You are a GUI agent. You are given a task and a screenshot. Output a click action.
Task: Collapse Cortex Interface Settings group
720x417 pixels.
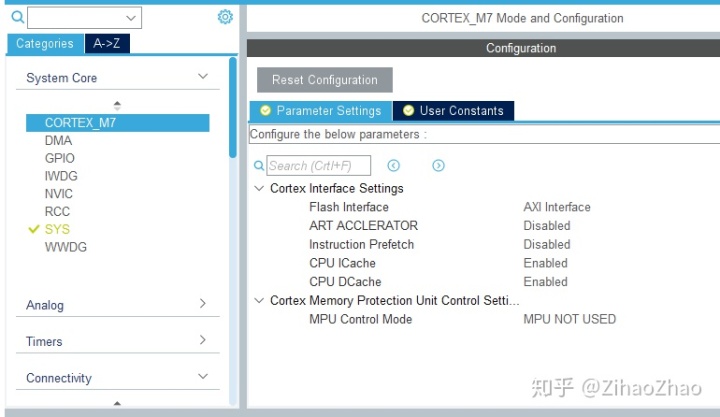pos(259,188)
